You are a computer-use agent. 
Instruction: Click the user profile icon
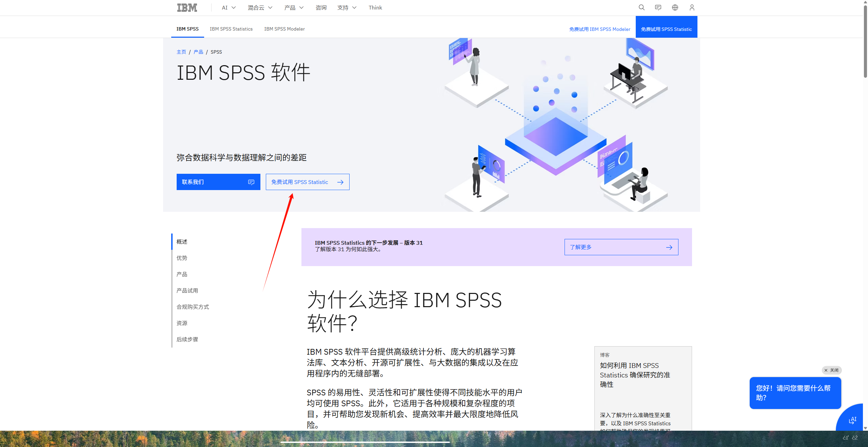click(x=692, y=7)
